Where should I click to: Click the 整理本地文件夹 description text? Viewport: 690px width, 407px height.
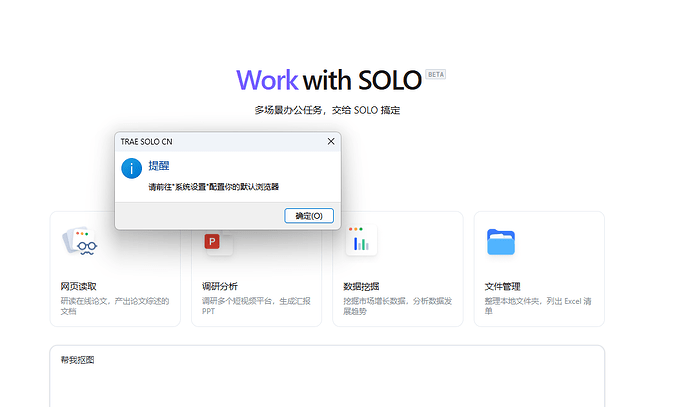click(x=538, y=306)
